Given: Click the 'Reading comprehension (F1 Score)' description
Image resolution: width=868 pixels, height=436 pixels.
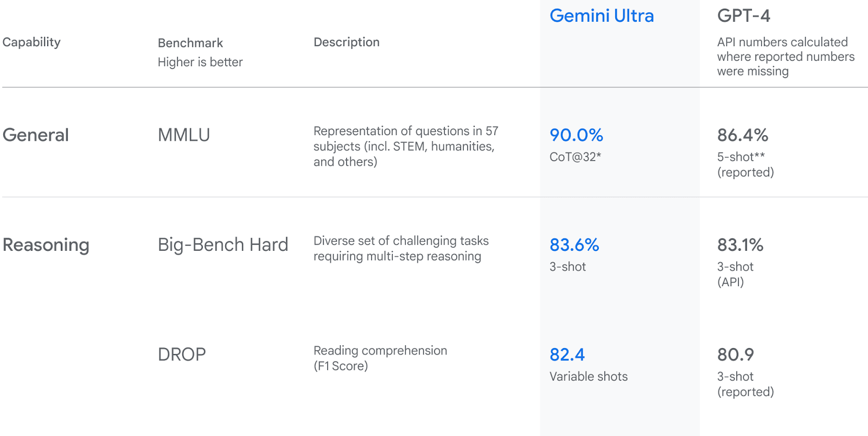Looking at the screenshot, I should [x=380, y=358].
